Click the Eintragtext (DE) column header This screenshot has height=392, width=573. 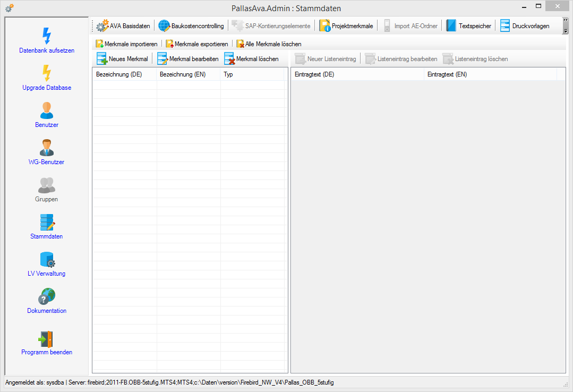pos(358,74)
